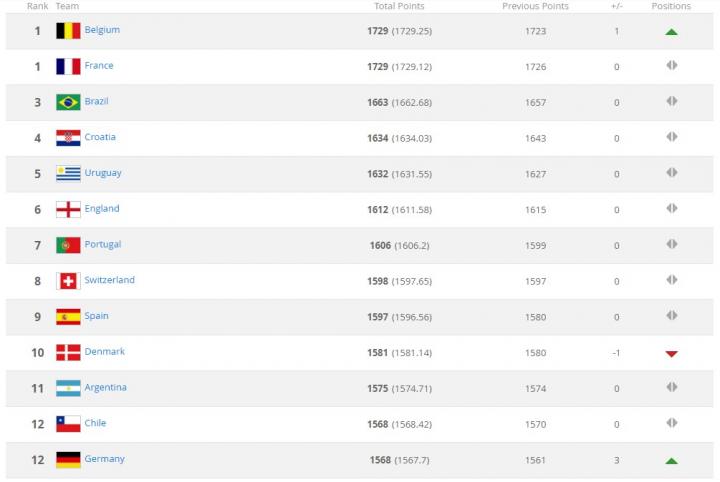Click the Argentina flag icon
The image size is (720, 482).
68,388
